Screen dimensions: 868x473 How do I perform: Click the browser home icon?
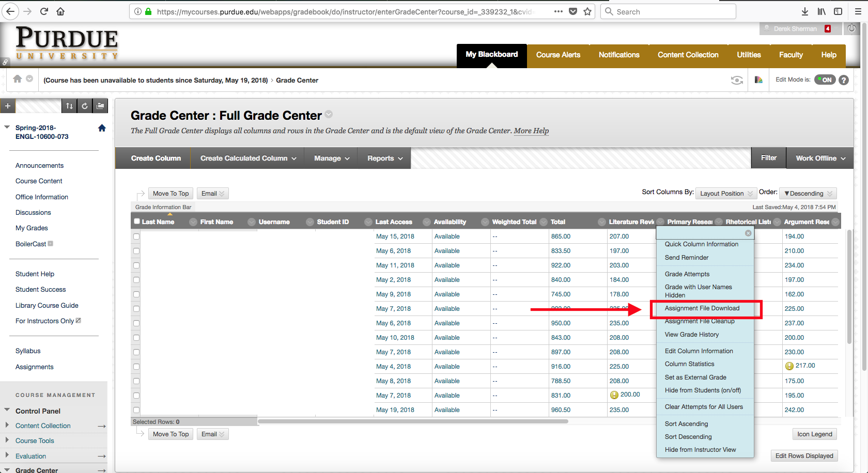click(x=60, y=11)
